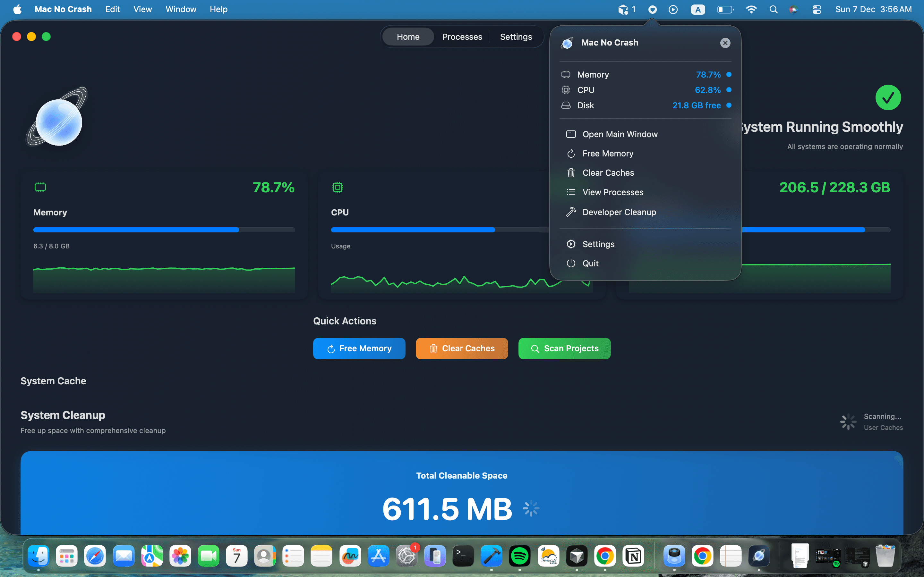
Task: Click the Settings gear icon in the popover
Action: (x=571, y=244)
